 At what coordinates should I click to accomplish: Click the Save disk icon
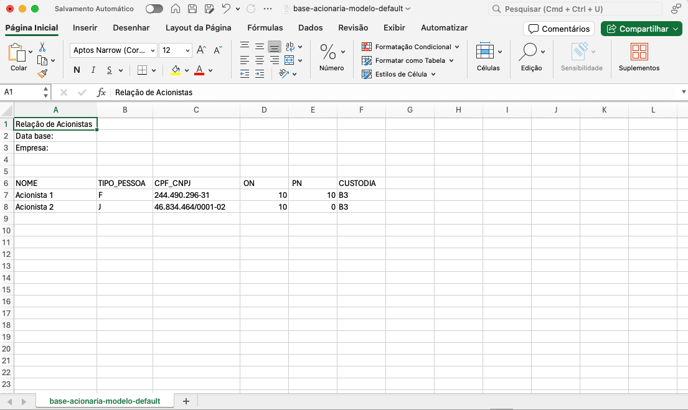(x=192, y=9)
